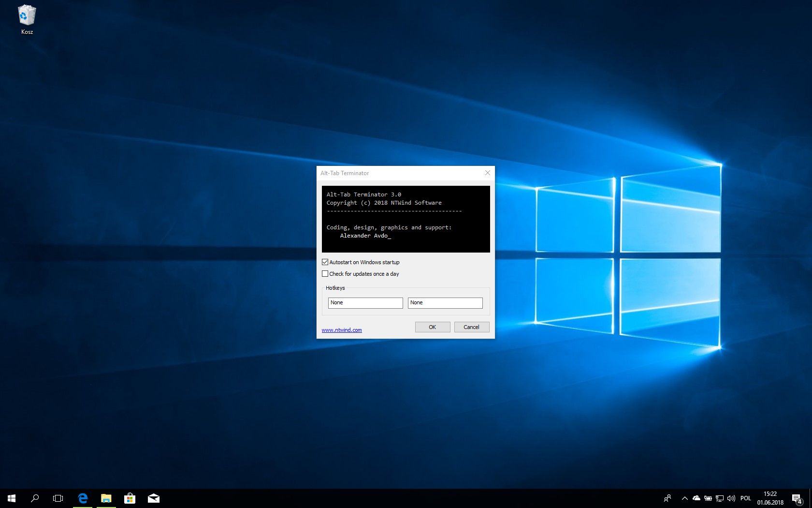Open taskbar search magnifier

[x=35, y=498]
